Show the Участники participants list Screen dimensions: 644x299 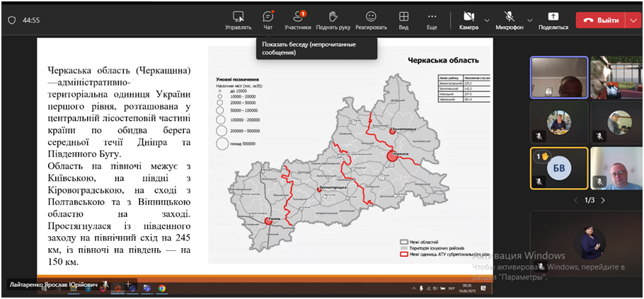(298, 20)
